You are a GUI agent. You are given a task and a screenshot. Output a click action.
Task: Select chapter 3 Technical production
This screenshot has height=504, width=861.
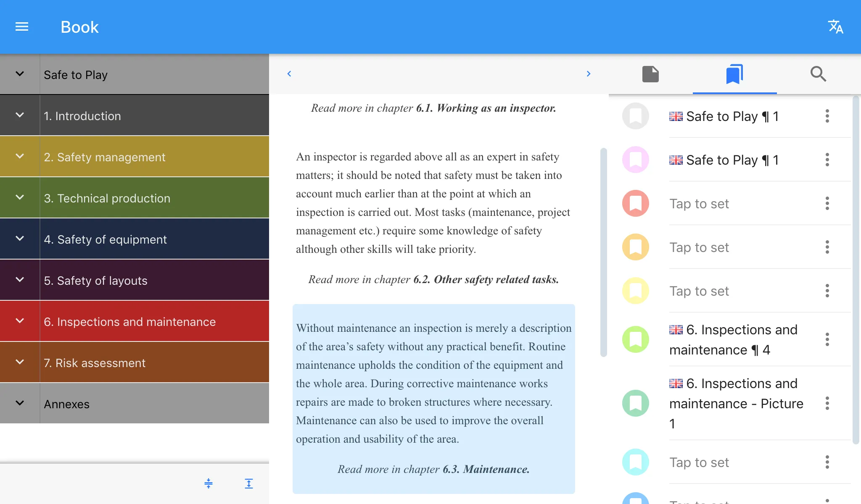[x=153, y=197]
